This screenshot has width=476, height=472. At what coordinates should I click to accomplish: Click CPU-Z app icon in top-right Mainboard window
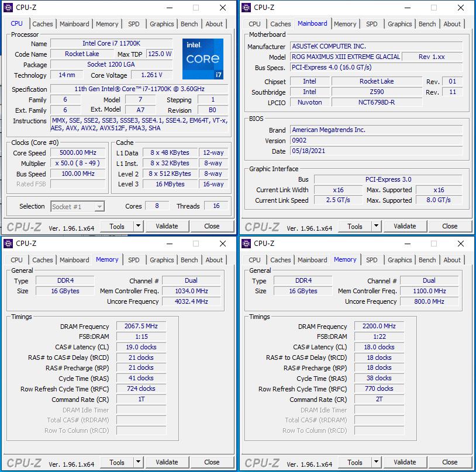tap(246, 8)
